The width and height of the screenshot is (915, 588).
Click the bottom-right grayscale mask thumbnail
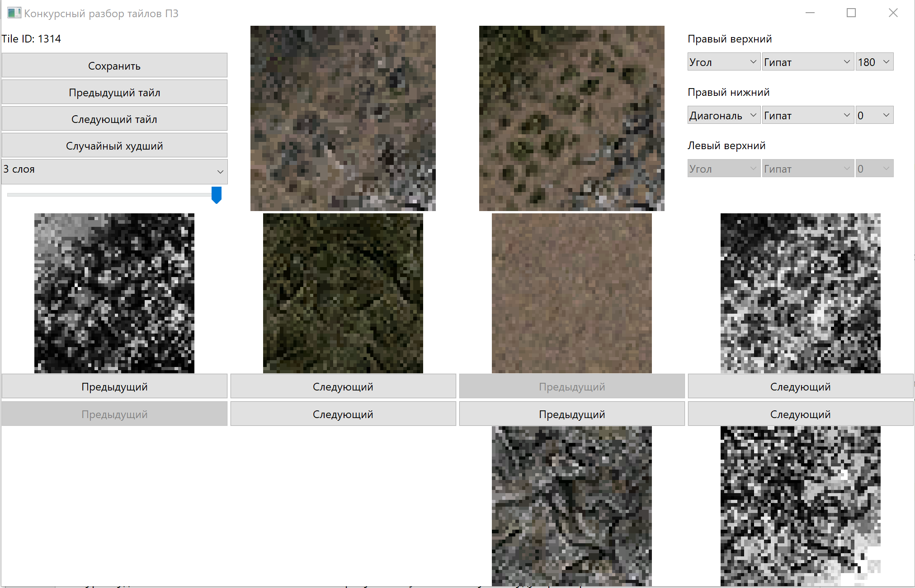pos(800,506)
